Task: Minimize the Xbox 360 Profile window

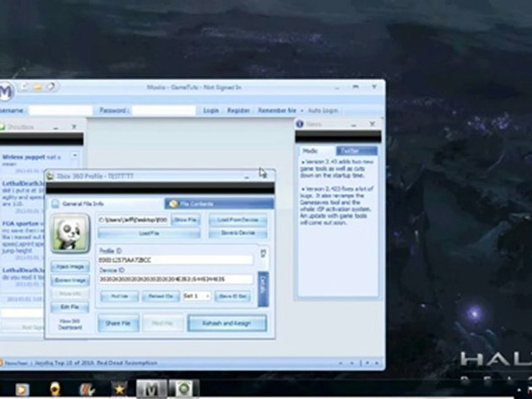Action: [x=247, y=176]
